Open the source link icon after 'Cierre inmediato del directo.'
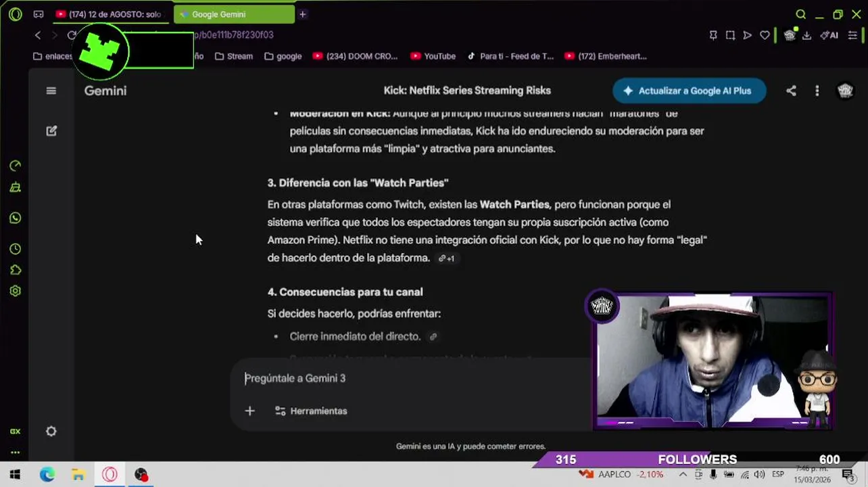The height and width of the screenshot is (487, 868). (433, 337)
